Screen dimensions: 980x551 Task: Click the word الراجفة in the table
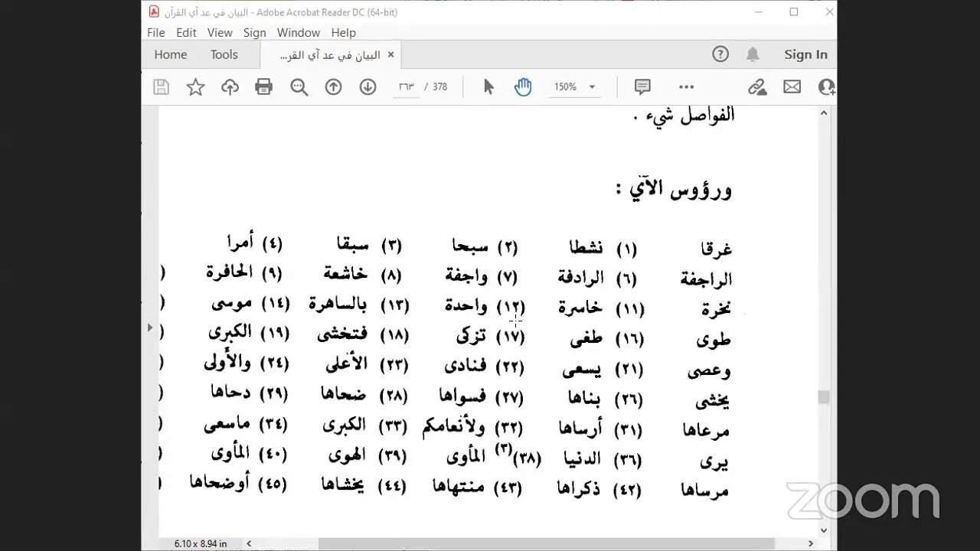coord(706,279)
